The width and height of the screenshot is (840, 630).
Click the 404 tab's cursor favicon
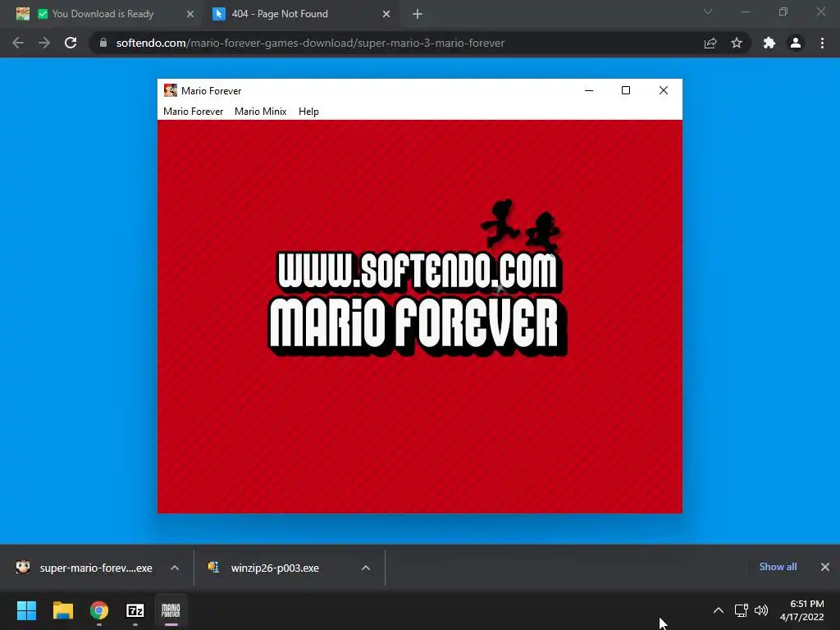pyautogui.click(x=218, y=14)
